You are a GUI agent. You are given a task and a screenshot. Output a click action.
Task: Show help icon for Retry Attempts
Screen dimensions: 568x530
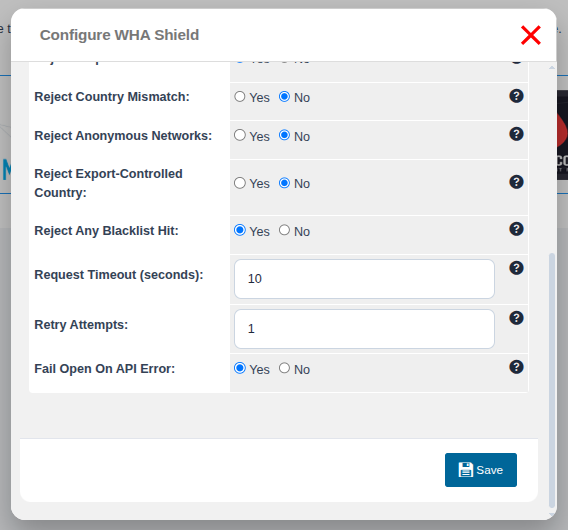pyautogui.click(x=516, y=318)
